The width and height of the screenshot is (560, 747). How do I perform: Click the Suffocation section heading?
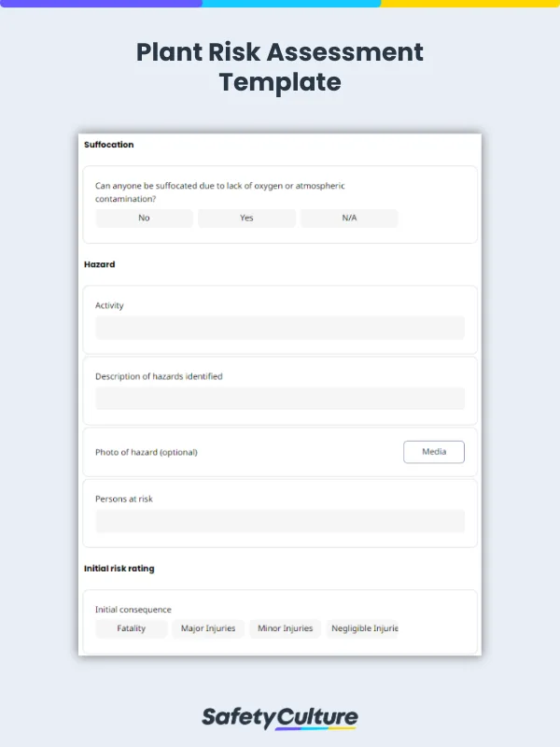point(109,145)
